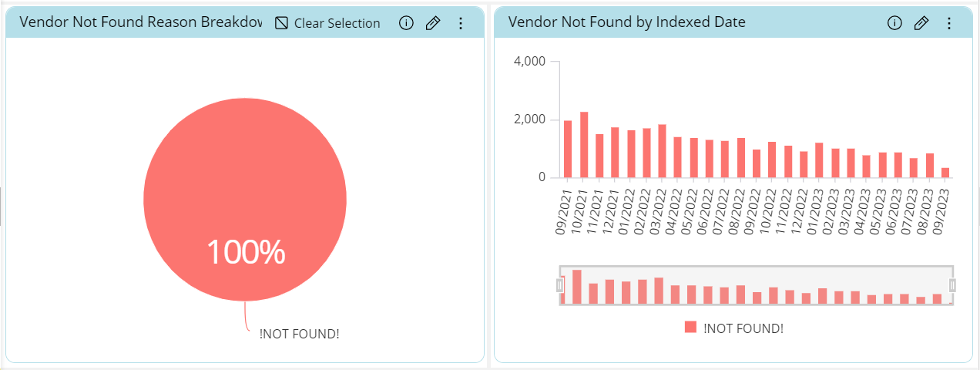Select the 12/2022 bar

[804, 164]
